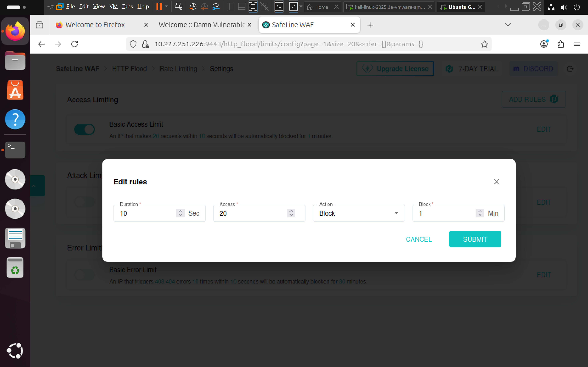The width and height of the screenshot is (588, 367).
Task: Increment Duration with its stepper arrows
Action: click(180, 211)
